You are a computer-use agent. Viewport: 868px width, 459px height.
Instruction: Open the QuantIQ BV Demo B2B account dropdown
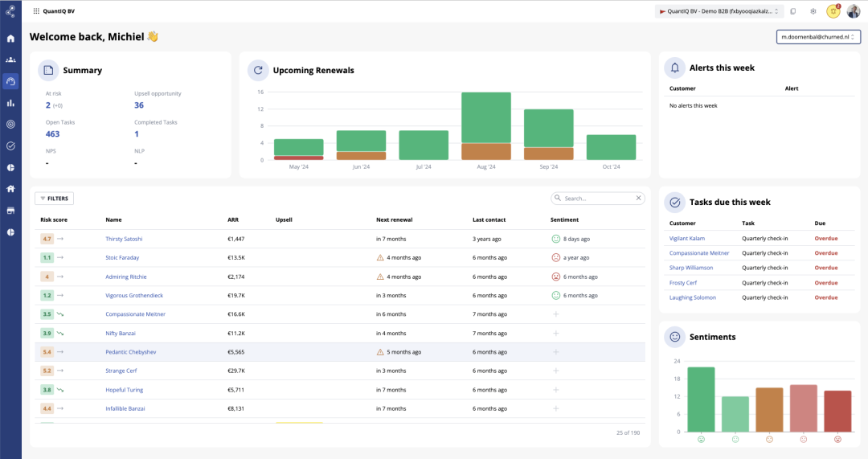click(x=719, y=11)
